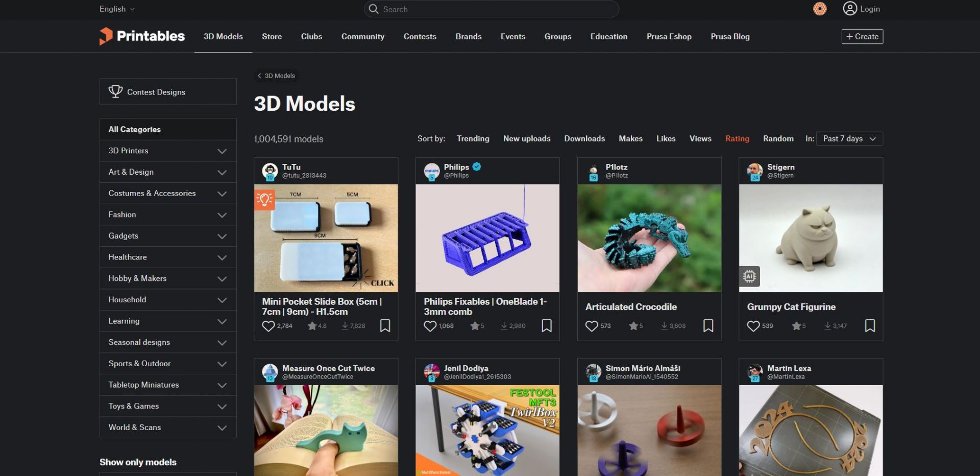Viewport: 980px width, 476px height.
Task: Click the Printables logo
Action: click(142, 36)
